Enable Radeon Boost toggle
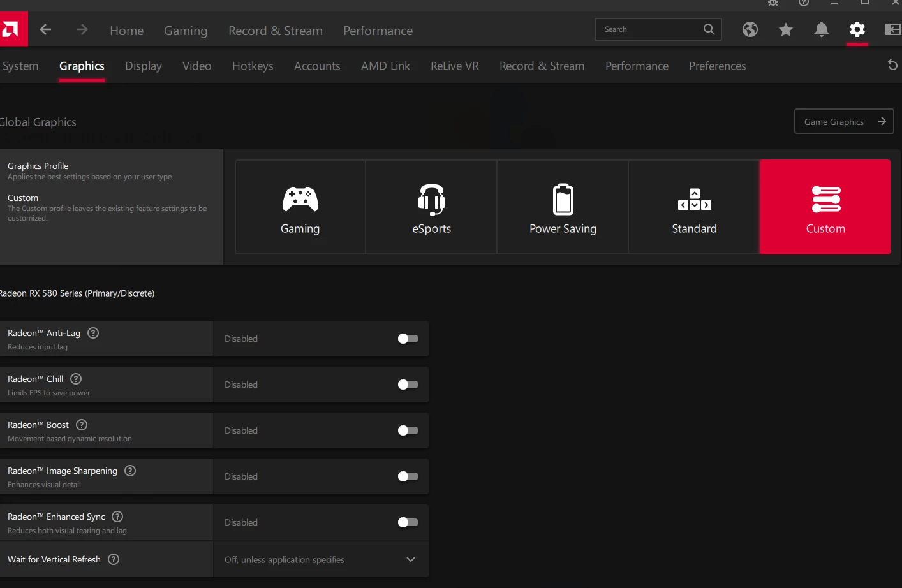 (408, 430)
